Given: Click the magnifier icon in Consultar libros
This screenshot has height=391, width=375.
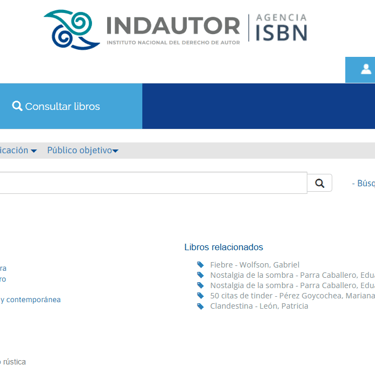Looking at the screenshot, I should [17, 106].
